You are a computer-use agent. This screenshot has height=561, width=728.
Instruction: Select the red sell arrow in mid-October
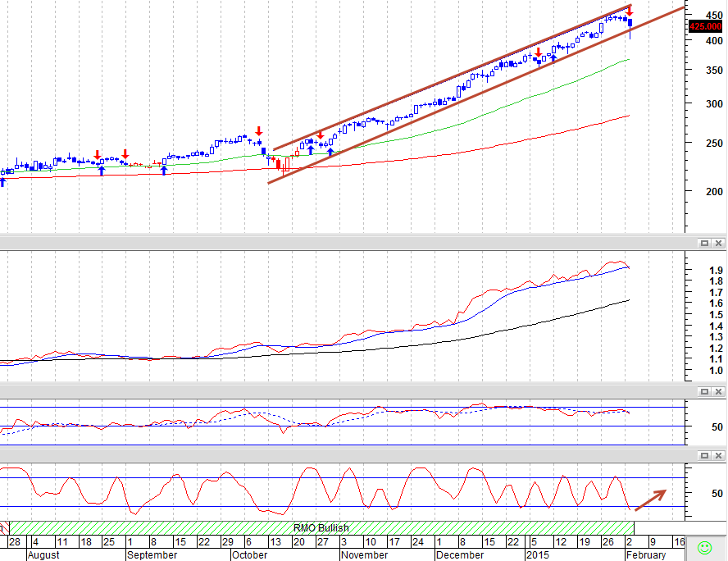pos(259,130)
